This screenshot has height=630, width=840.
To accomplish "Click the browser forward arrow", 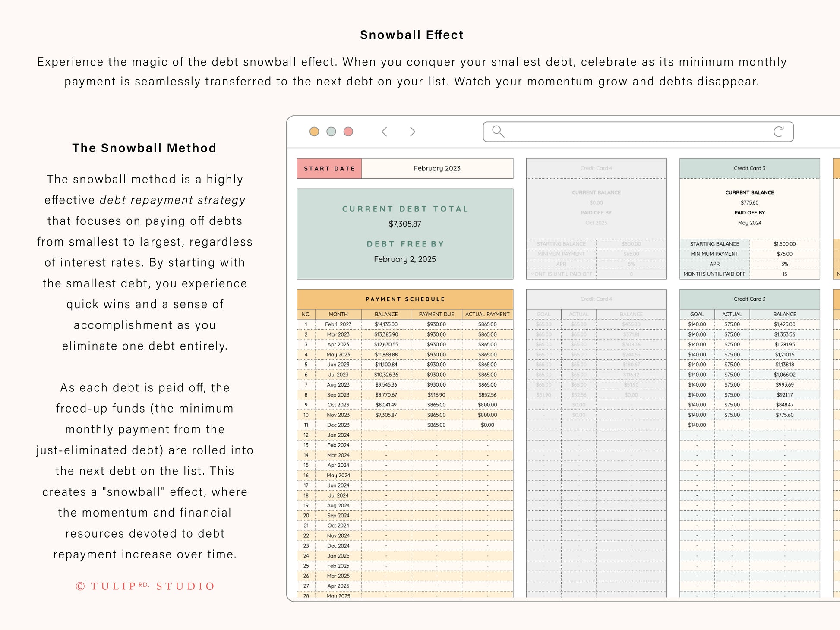I will pos(412,132).
